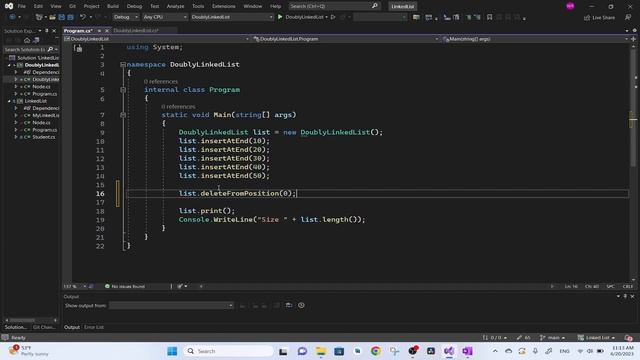
Task: Open the Windows Start button
Action: [x=172, y=351]
